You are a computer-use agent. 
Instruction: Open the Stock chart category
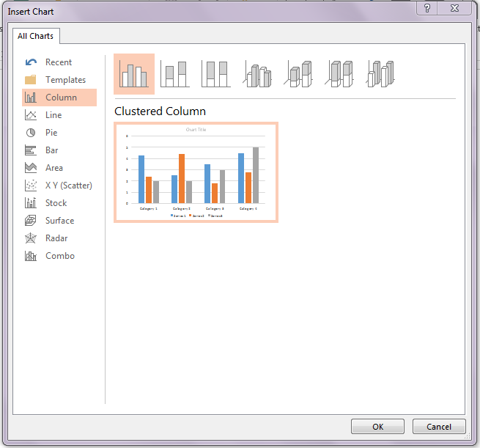55,203
